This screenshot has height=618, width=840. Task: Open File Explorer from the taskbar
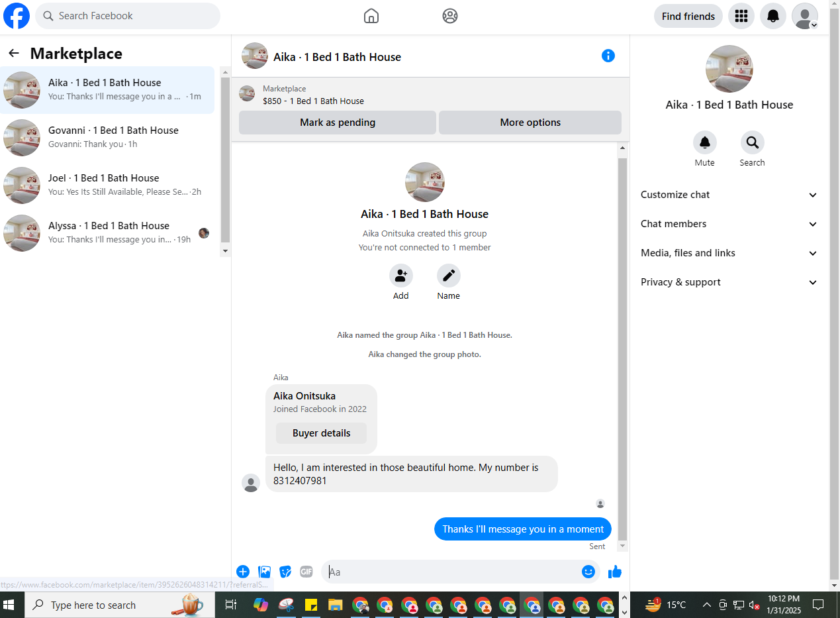click(336, 605)
